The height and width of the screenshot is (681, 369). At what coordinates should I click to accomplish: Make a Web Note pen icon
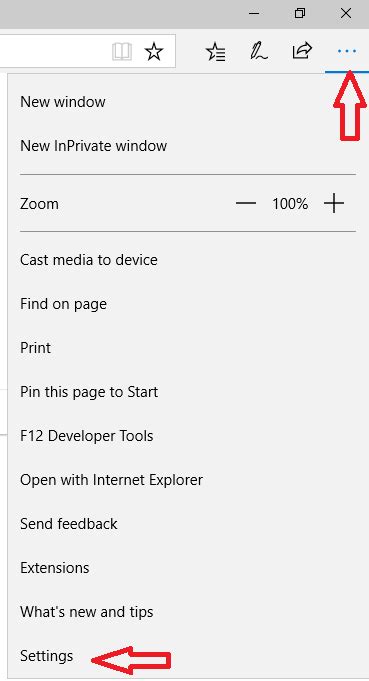tap(259, 51)
